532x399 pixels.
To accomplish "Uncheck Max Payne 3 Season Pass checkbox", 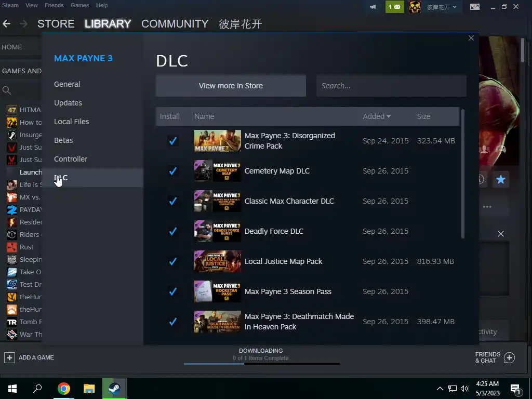I will point(172,291).
